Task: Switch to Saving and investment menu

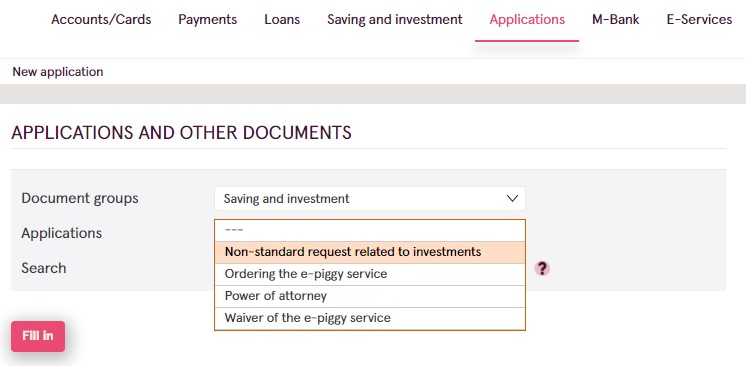Action: pyautogui.click(x=394, y=20)
